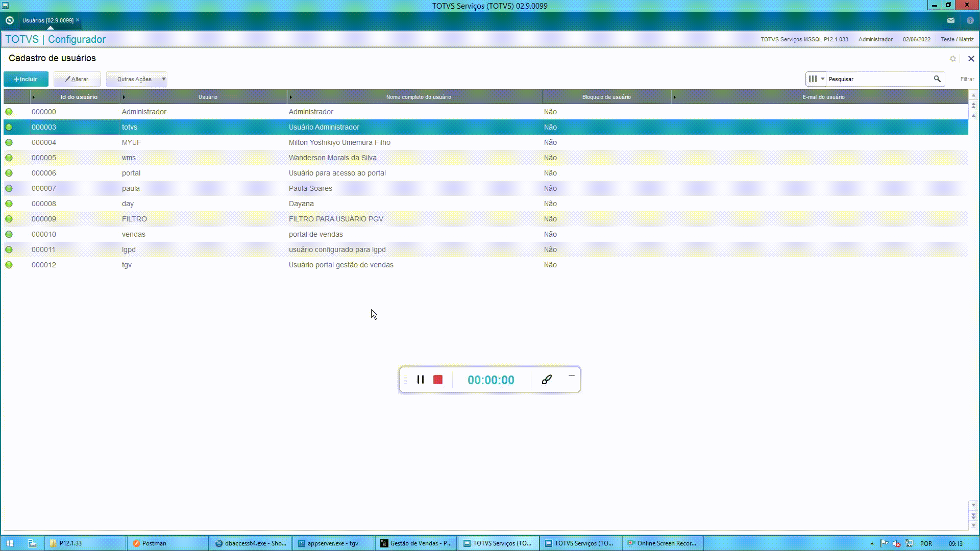Switch to Postman in the taskbar

167,543
